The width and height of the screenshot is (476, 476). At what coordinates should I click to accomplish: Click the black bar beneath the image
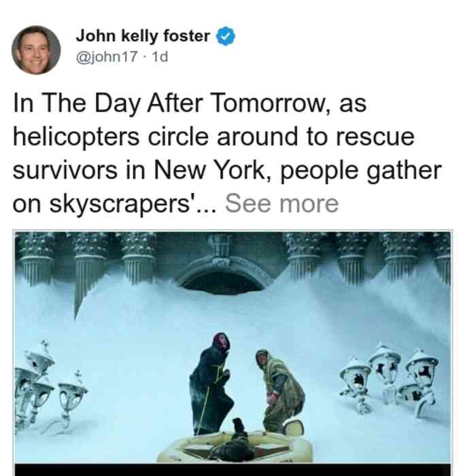[x=233, y=470]
